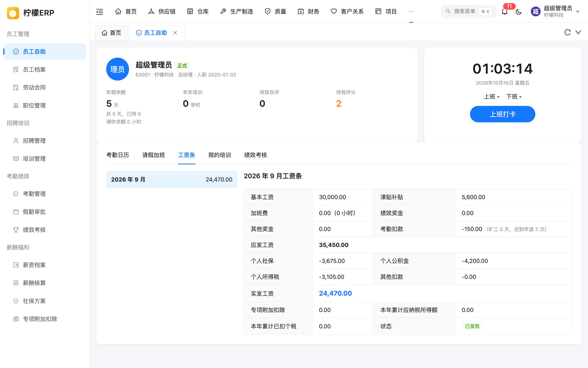Open the notification bell with 11 alerts
This screenshot has width=588, height=368.
(505, 11)
